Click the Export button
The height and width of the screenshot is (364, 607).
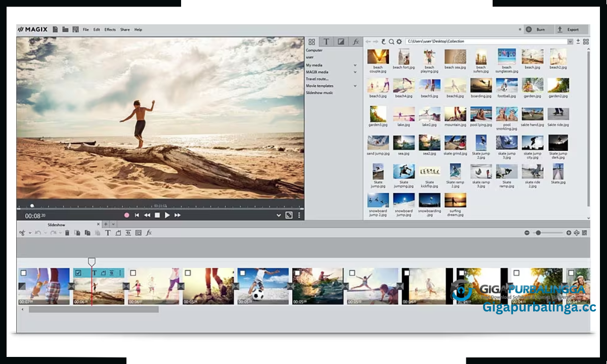click(573, 29)
